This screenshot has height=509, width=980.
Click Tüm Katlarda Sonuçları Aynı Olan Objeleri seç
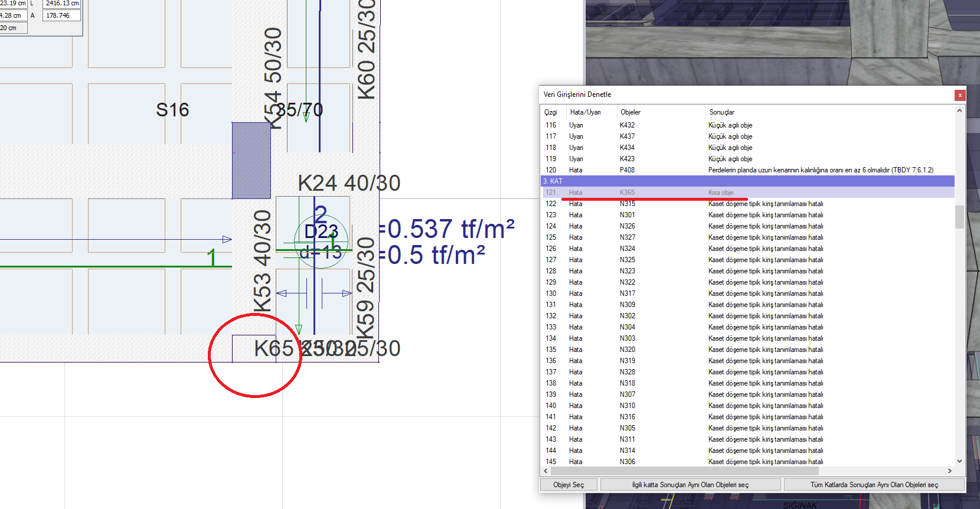[x=874, y=485]
